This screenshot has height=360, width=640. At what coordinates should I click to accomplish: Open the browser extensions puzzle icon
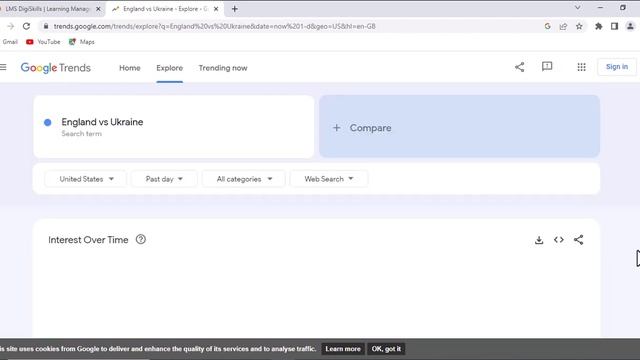598,26
